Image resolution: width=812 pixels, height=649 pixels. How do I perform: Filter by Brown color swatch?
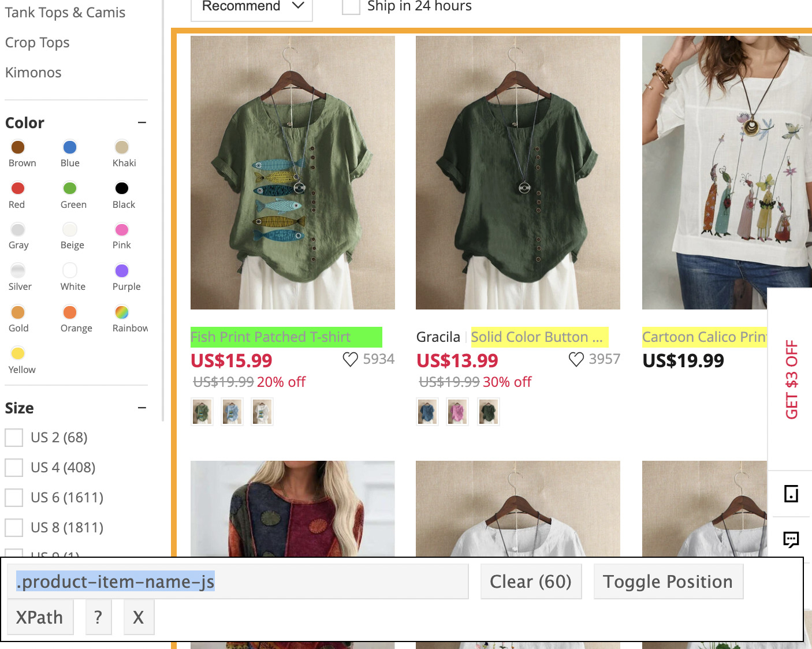coord(18,147)
